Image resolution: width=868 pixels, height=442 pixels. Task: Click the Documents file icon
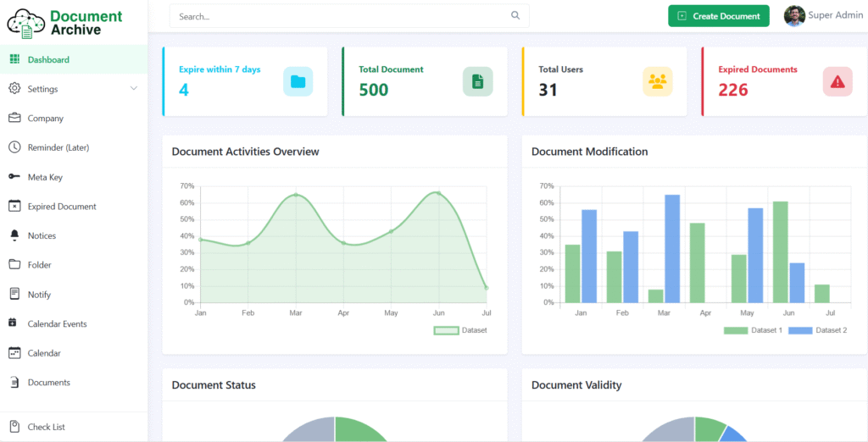tap(15, 382)
